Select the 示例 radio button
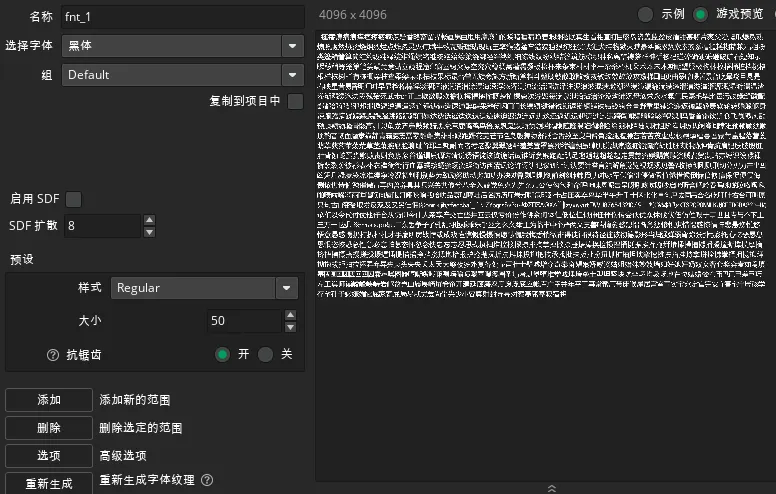Viewport: 776px width, 494px height. [645, 14]
